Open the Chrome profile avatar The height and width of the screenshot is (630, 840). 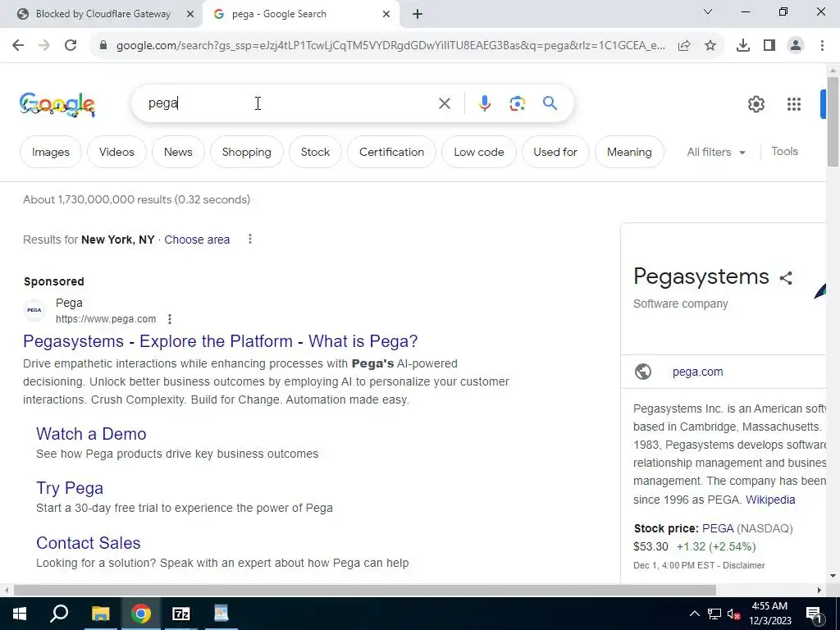[796, 46]
